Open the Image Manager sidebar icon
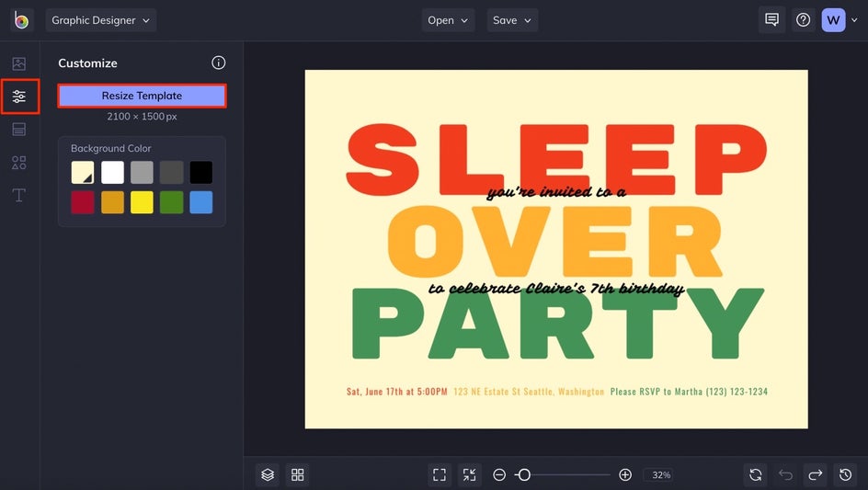868x490 pixels. [19, 64]
